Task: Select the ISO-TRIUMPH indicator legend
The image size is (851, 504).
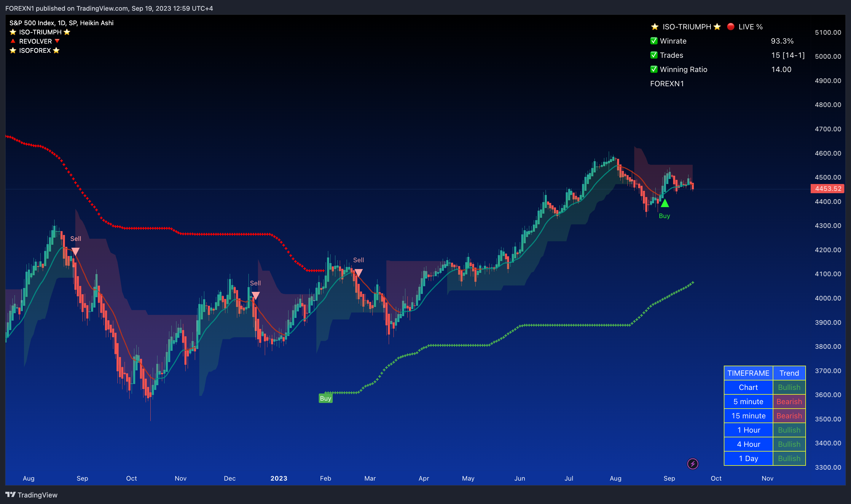Action: pyautogui.click(x=40, y=32)
